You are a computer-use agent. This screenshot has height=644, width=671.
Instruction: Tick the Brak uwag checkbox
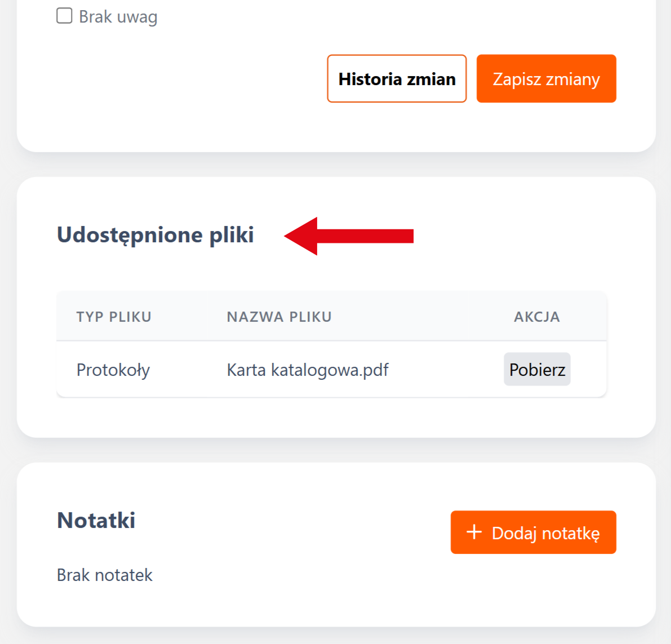coord(64,16)
